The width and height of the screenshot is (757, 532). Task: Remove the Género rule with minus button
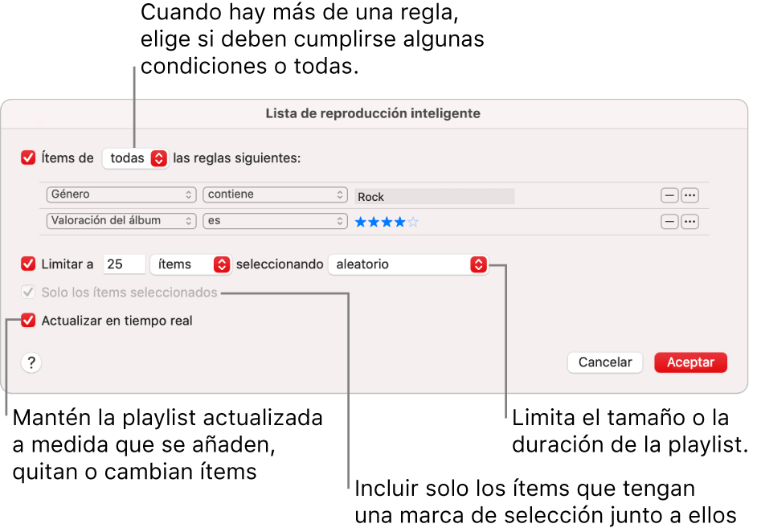point(669,194)
